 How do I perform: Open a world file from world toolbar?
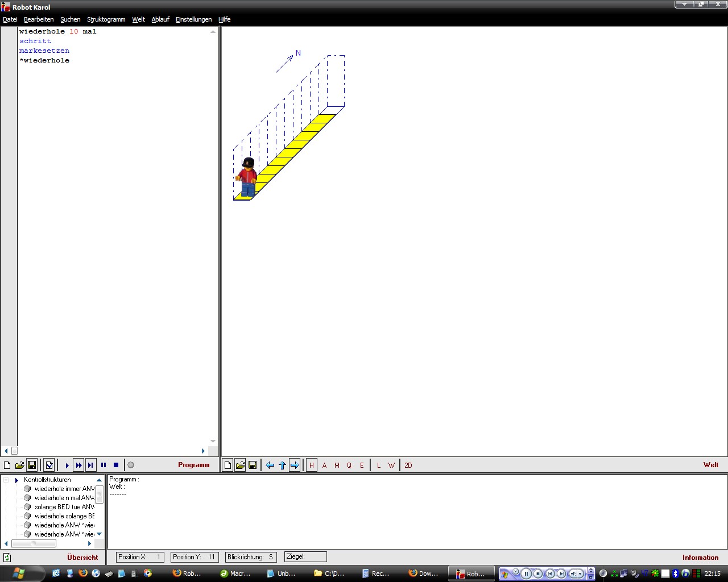click(x=240, y=465)
